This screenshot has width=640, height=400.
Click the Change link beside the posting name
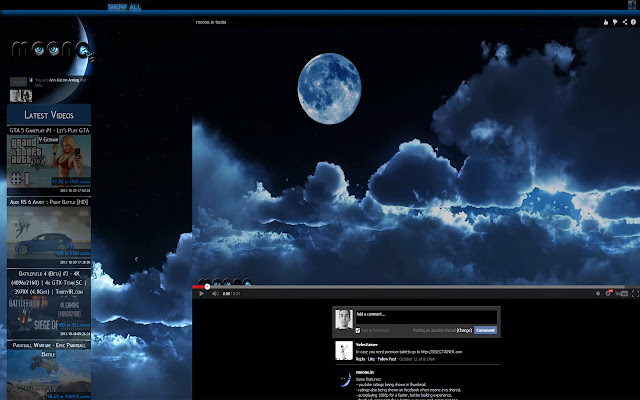[x=464, y=330]
